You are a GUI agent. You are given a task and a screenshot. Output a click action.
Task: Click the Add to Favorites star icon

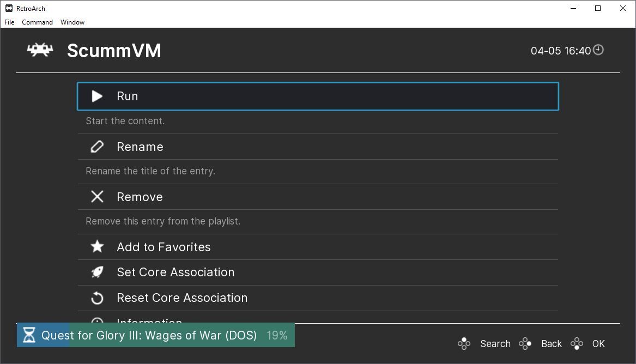click(x=97, y=247)
